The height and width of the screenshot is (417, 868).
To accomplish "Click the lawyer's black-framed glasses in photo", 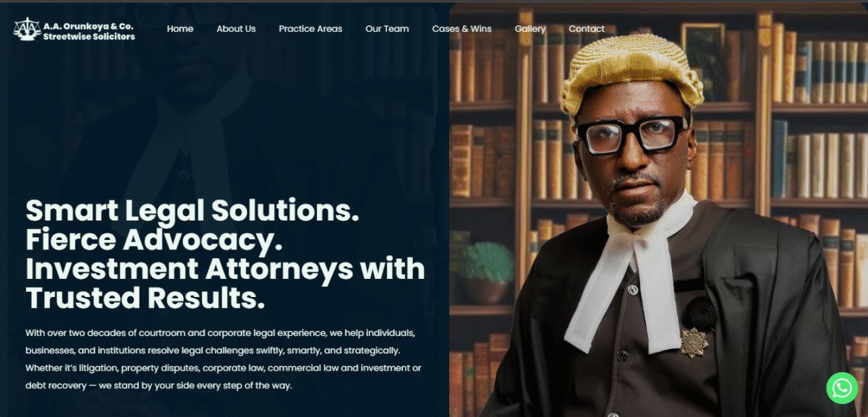I will coord(630,134).
